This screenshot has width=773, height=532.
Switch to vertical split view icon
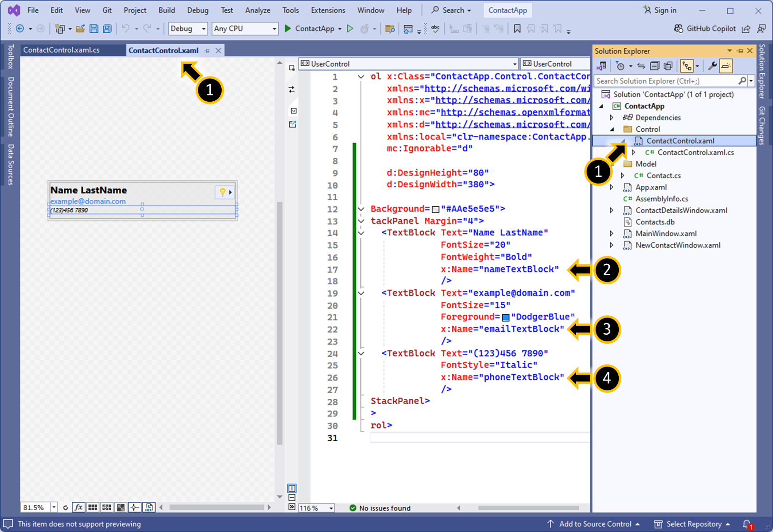[x=292, y=488]
